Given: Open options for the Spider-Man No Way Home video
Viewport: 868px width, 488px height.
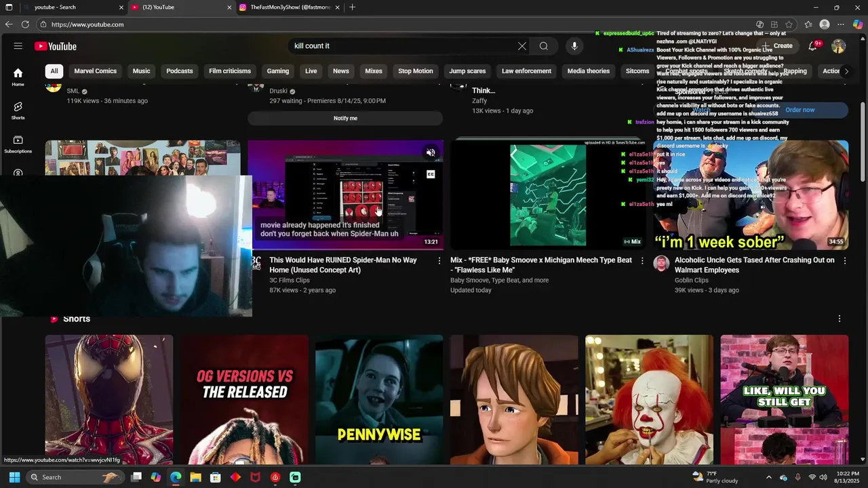Looking at the screenshot, I should pos(439,261).
